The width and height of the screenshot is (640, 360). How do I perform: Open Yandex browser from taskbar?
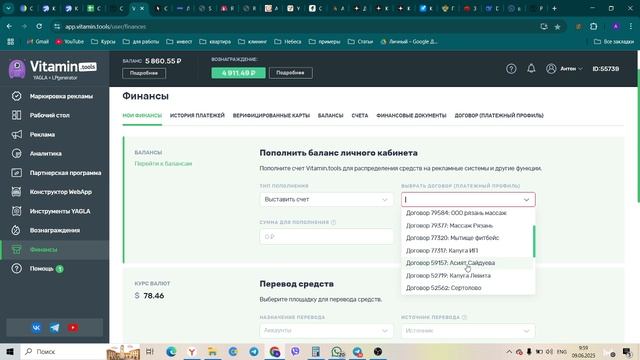(x=191, y=351)
